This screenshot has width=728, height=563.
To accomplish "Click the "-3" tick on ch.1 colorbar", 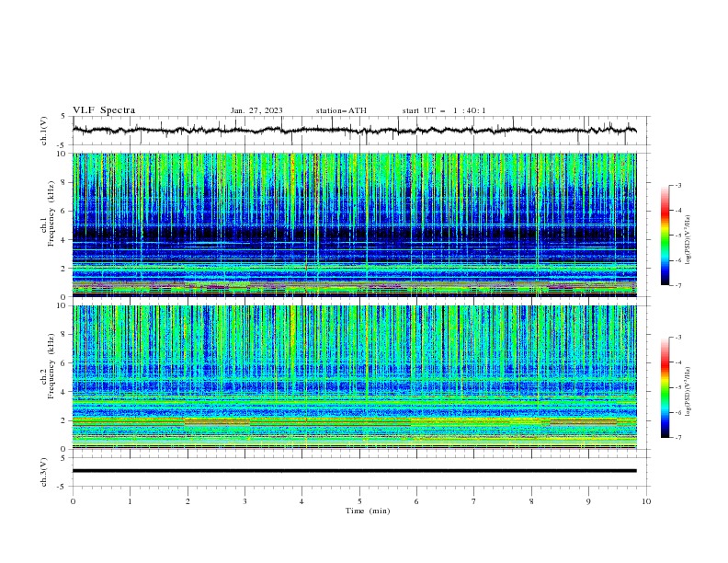I will point(678,185).
